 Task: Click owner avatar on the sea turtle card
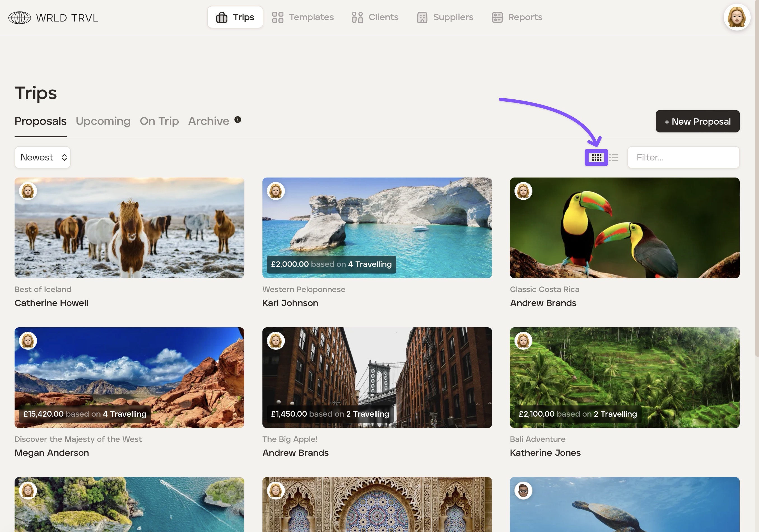(523, 491)
